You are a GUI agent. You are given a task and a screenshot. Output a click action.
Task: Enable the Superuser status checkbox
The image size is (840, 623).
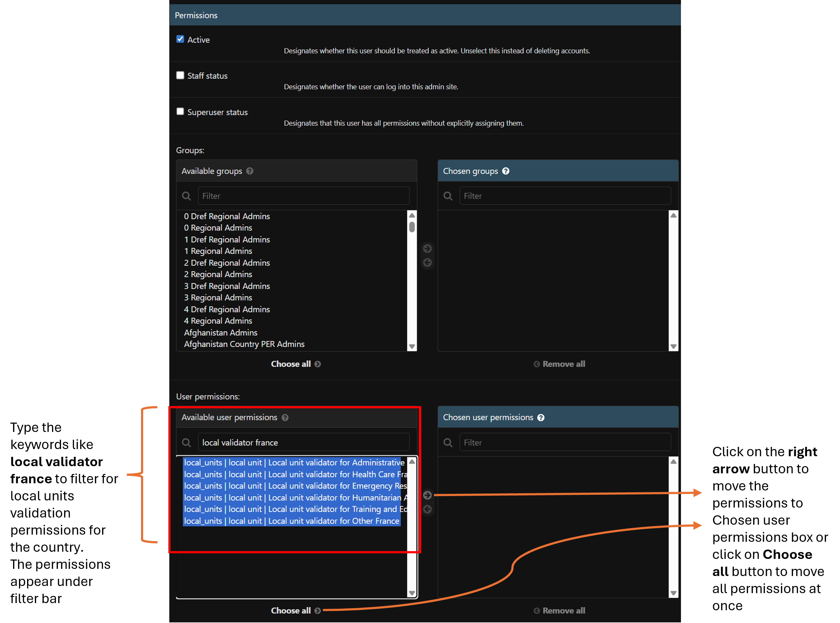click(180, 112)
